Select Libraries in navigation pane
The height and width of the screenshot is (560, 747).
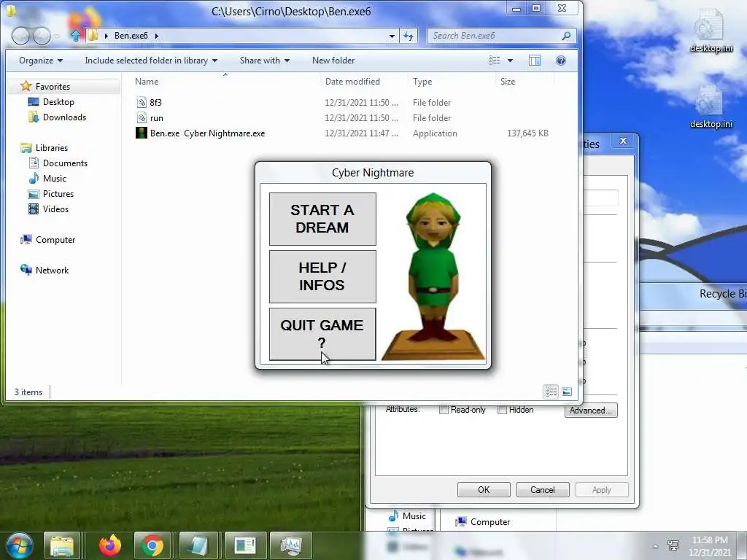52,147
